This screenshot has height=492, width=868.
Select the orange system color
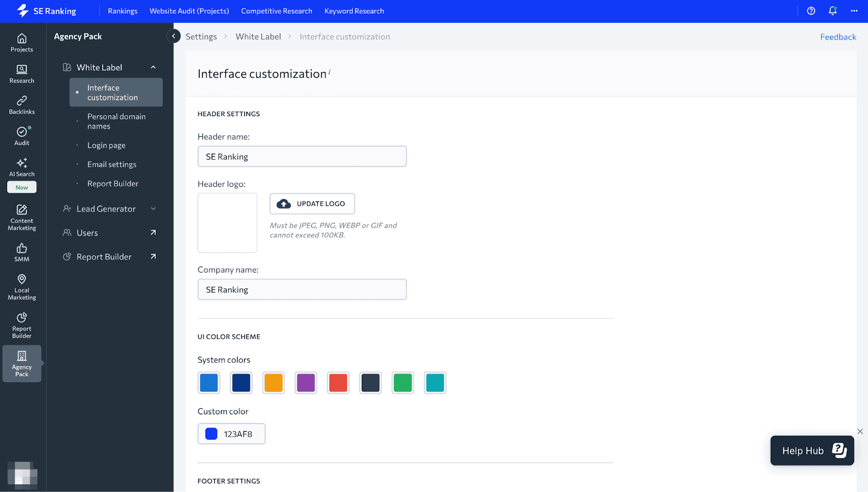pos(273,383)
